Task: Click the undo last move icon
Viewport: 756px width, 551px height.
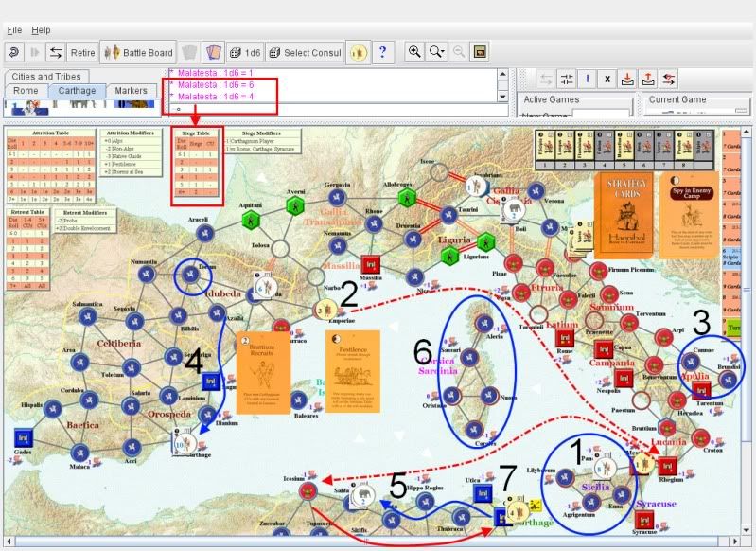Action: click(x=14, y=52)
